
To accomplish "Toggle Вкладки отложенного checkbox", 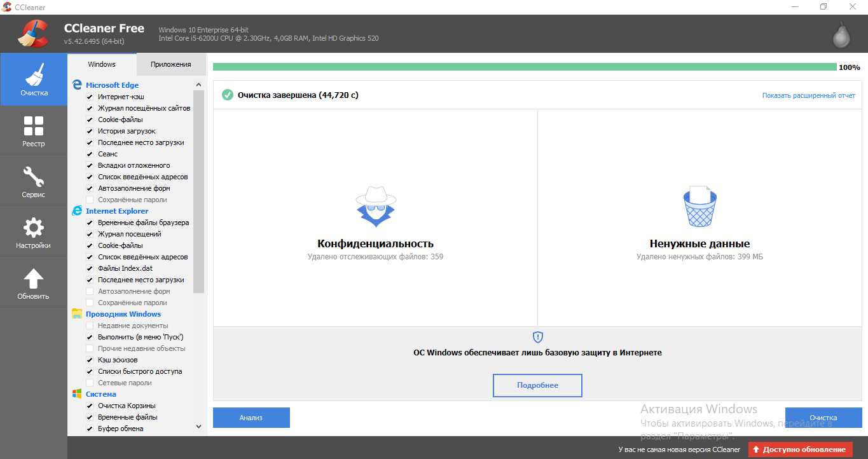I will (x=90, y=165).
